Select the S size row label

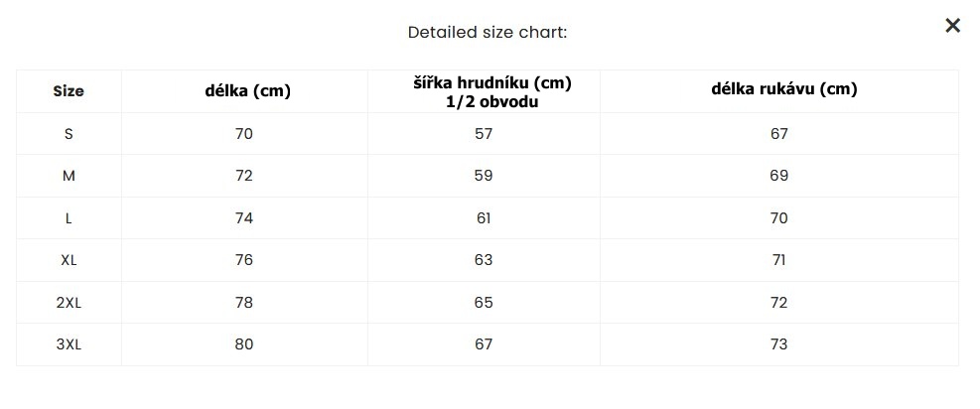[x=69, y=134]
